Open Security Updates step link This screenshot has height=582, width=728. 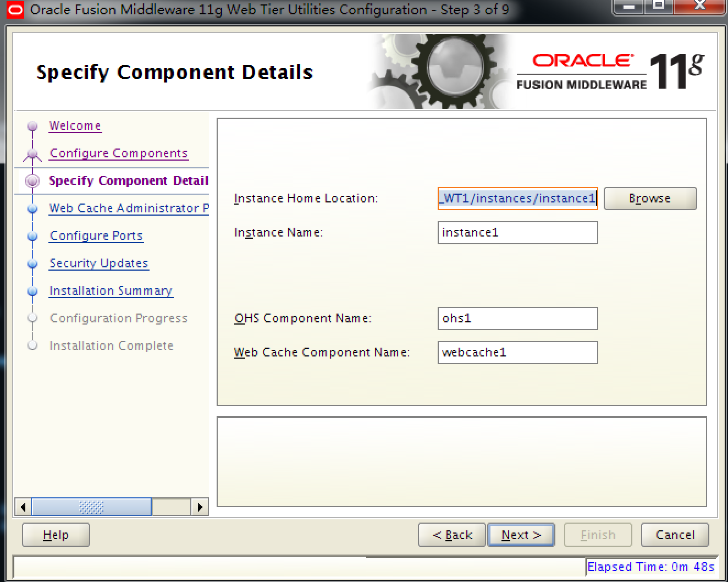click(99, 263)
